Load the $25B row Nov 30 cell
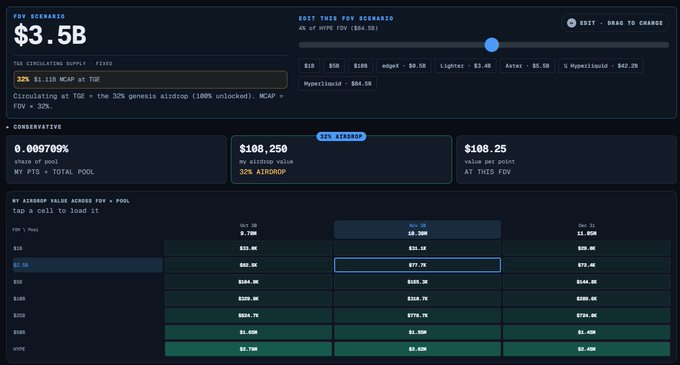The height and width of the screenshot is (365, 680). (x=417, y=316)
